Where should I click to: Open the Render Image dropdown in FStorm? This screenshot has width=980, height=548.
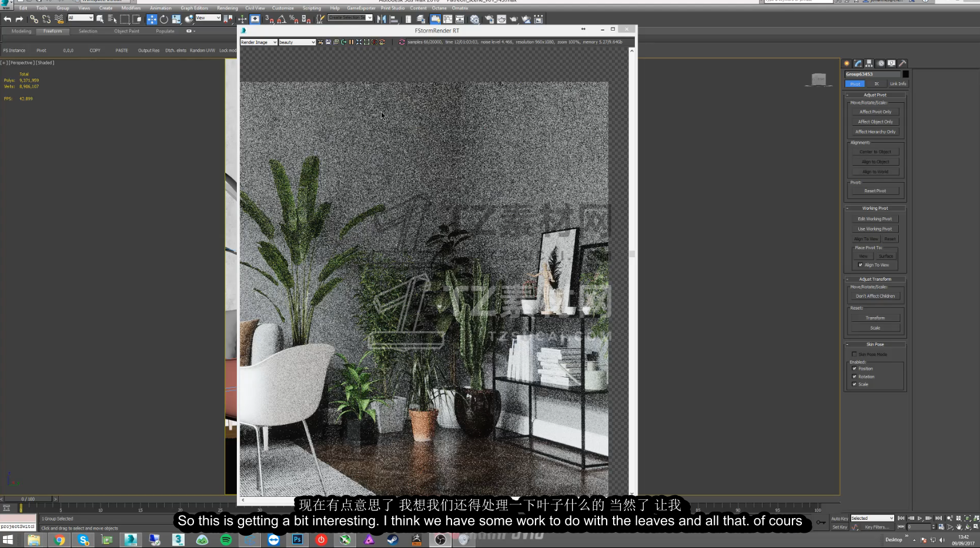click(258, 42)
